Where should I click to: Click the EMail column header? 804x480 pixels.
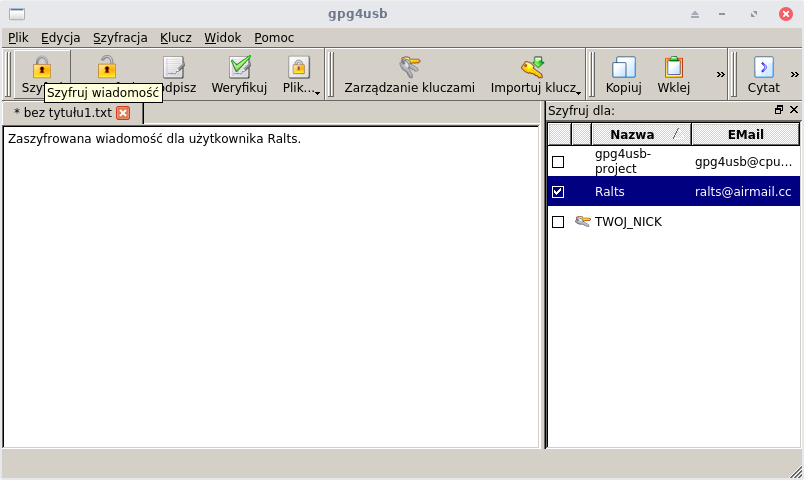pos(746,134)
